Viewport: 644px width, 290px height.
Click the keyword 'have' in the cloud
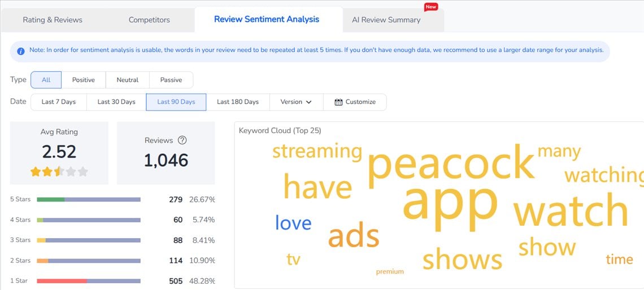[317, 187]
